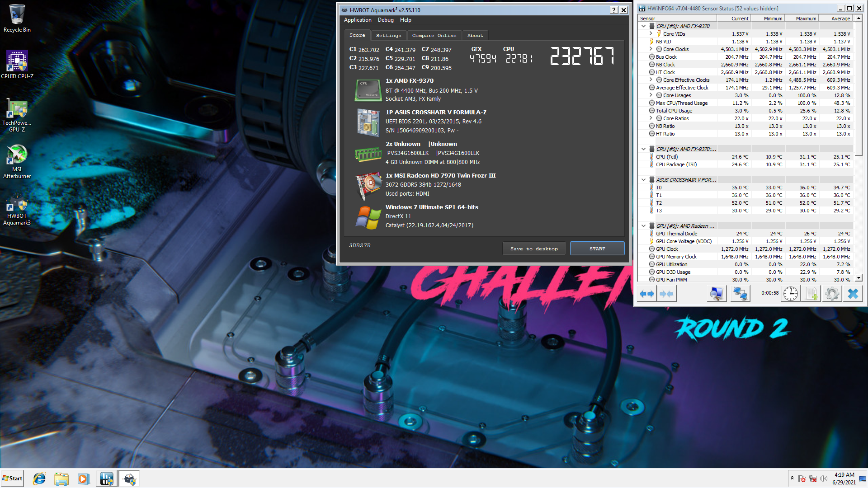The image size is (868, 488).
Task: Collapse the ASUS CROSSHAIR V FOR... sensor group
Action: (643, 180)
